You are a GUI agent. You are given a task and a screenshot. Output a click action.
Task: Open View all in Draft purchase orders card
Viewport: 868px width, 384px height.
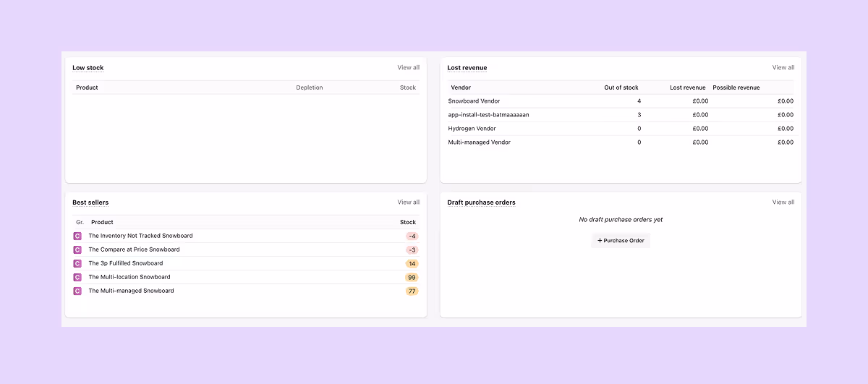tap(783, 202)
